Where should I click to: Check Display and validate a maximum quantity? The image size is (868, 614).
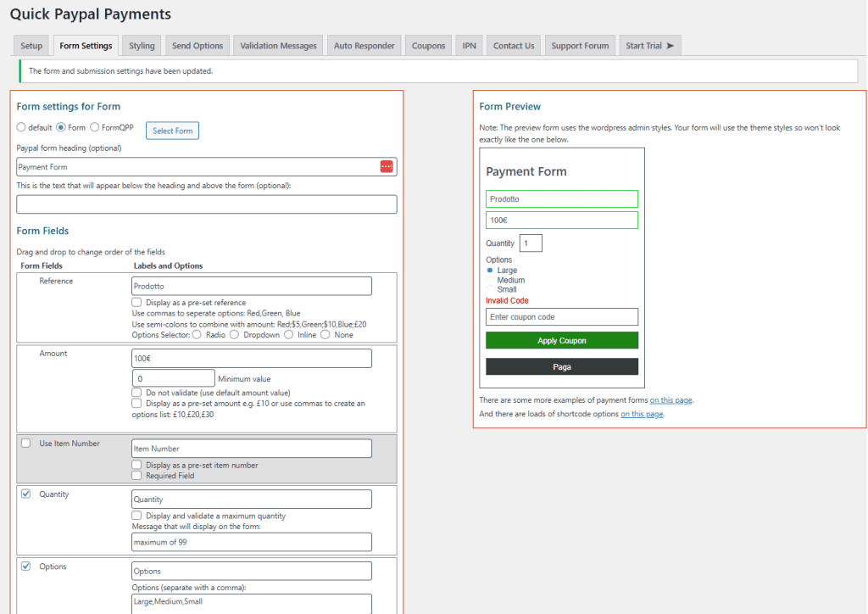tap(136, 514)
